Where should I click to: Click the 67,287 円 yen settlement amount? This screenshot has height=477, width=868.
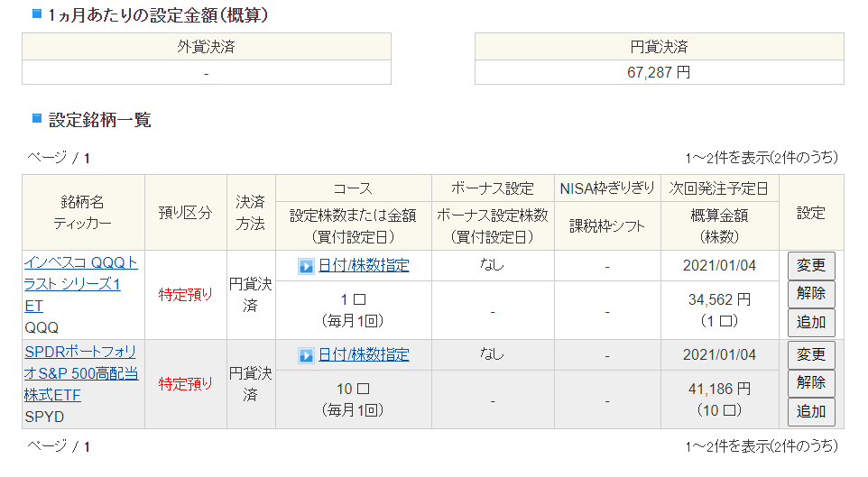coord(659,72)
